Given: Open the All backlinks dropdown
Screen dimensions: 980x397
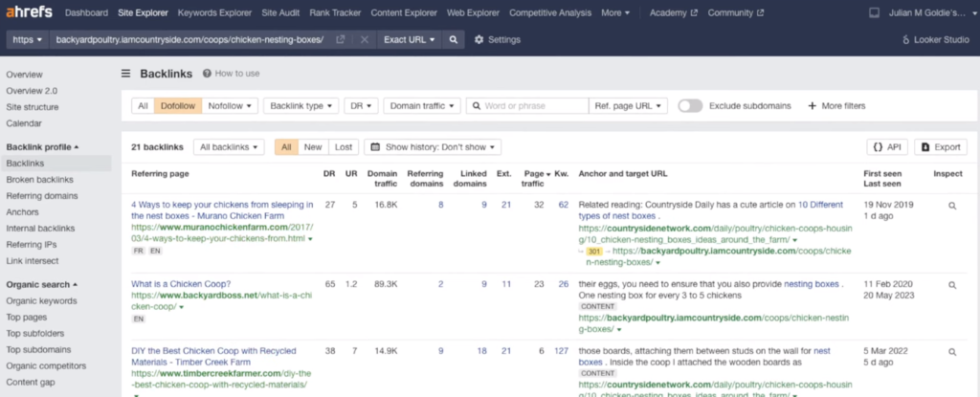Looking at the screenshot, I should pyautogui.click(x=229, y=147).
